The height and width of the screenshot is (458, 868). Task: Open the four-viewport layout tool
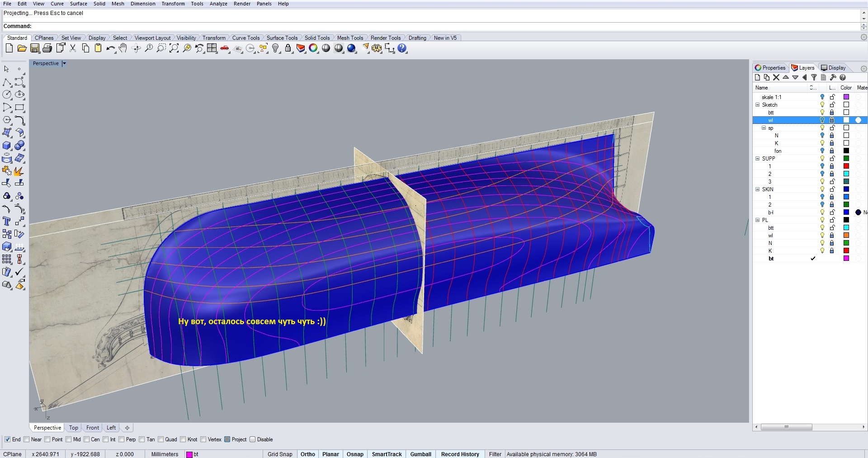(212, 48)
